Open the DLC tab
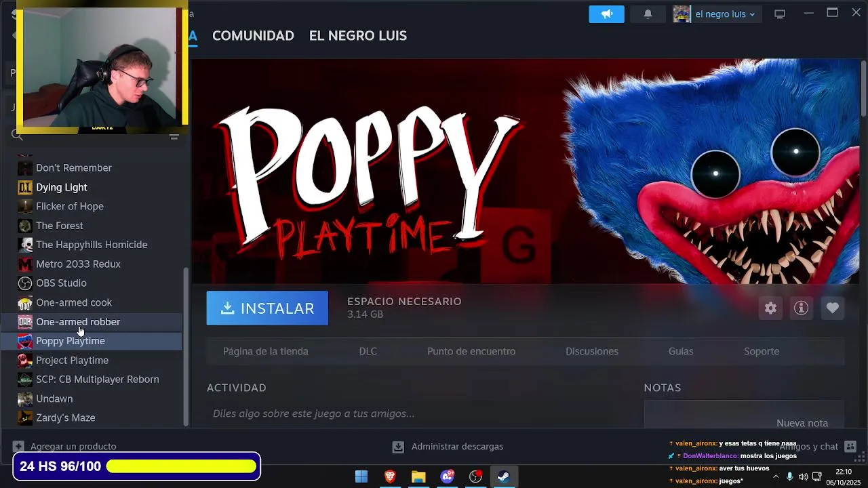Screen dimensions: 868x488 (x=368, y=351)
